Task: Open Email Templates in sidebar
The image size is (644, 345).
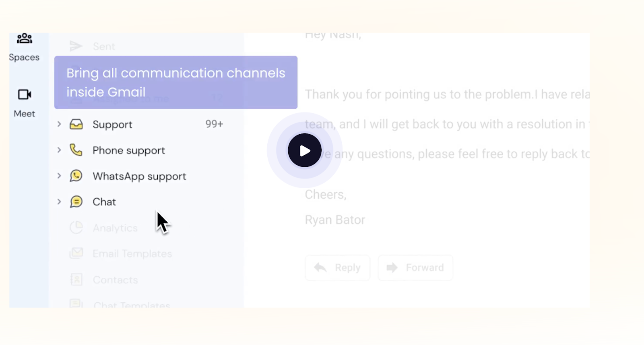Action: [132, 254]
